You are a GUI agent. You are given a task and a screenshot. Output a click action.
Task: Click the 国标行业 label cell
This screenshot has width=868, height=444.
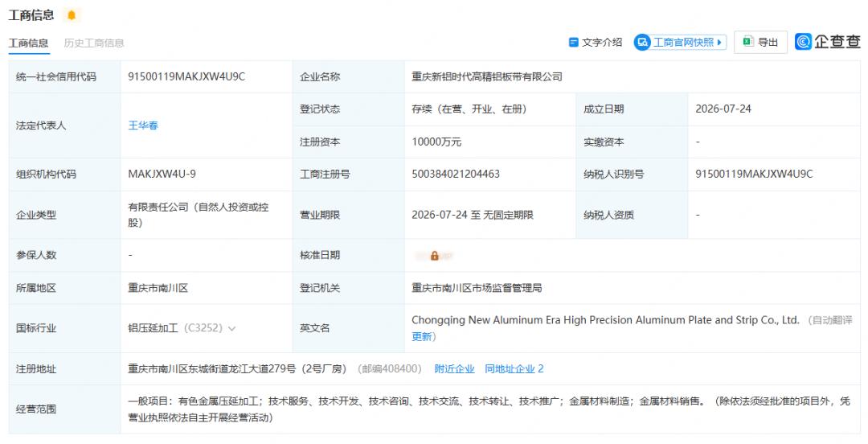65,328
